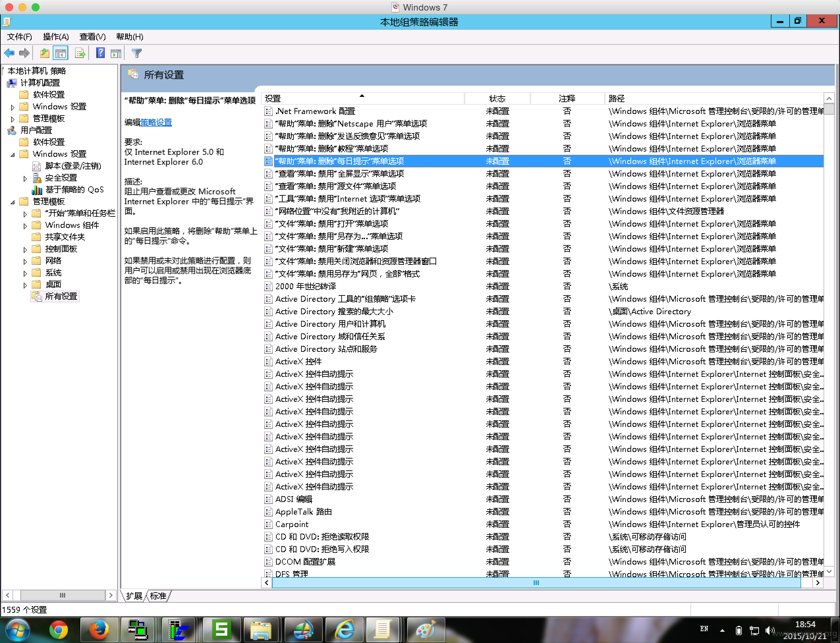Image resolution: width=840 pixels, height=643 pixels.
Task: Open Internet Explorer from the taskbar
Action: [344, 630]
